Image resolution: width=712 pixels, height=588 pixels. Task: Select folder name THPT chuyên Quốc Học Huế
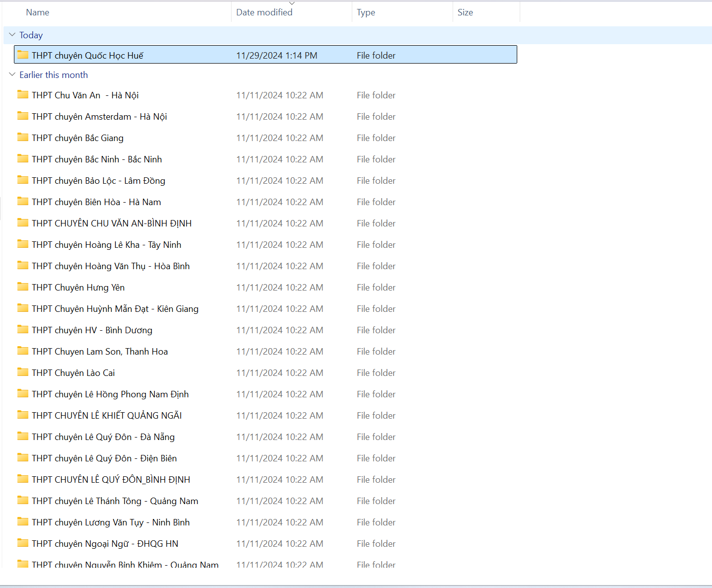87,56
